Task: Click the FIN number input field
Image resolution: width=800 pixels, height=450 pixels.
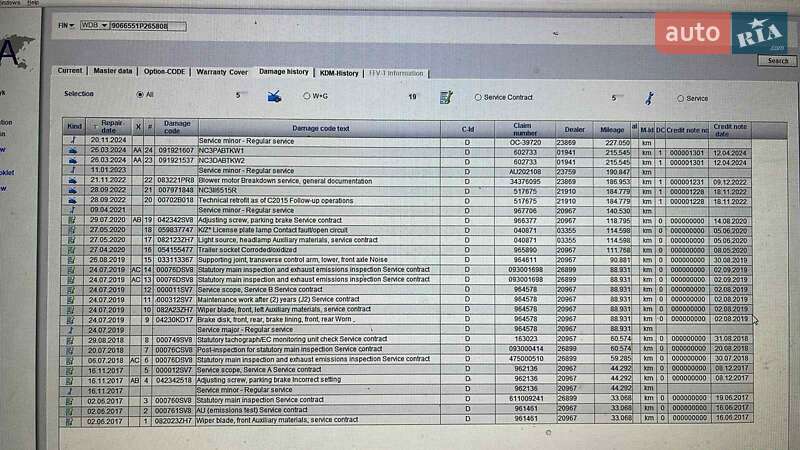Action: coord(140,25)
